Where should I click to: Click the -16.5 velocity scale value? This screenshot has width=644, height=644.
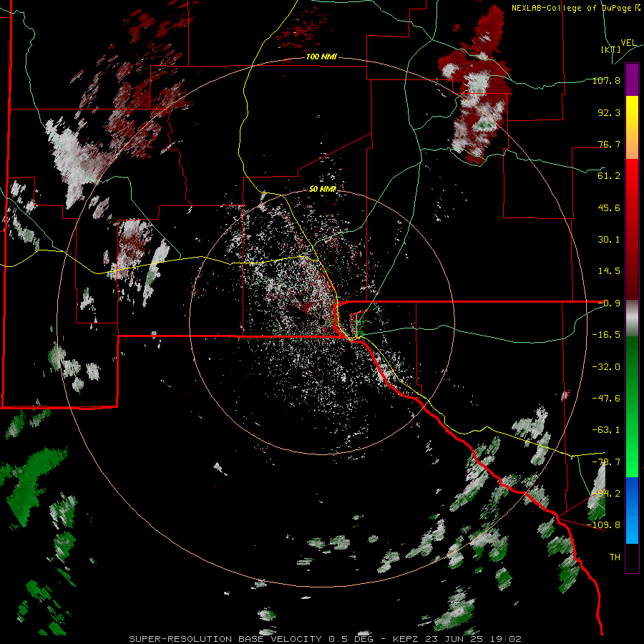606,335
